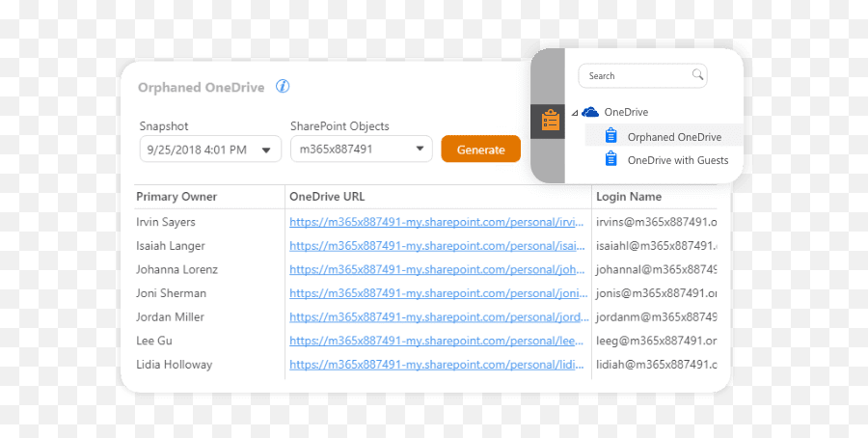Image resolution: width=868 pixels, height=438 pixels.
Task: Click the jonis@m365x887491 login name cell
Action: click(x=657, y=293)
